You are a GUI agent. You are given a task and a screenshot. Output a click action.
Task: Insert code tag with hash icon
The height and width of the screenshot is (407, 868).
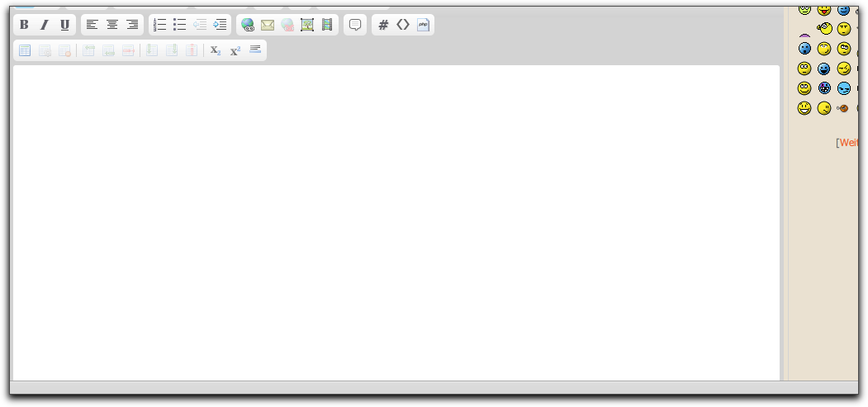point(383,25)
